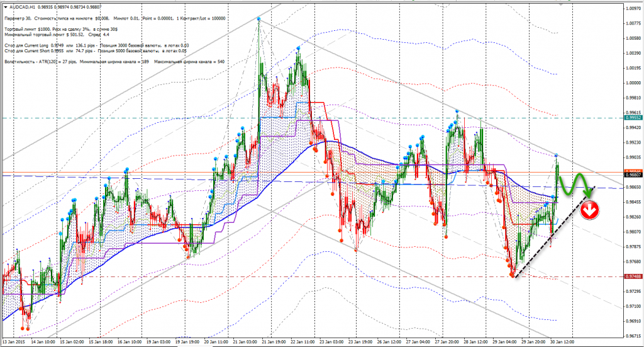Click the '22 Jan 11:00' time axis label
This screenshot has height=347, width=644.
303,342
